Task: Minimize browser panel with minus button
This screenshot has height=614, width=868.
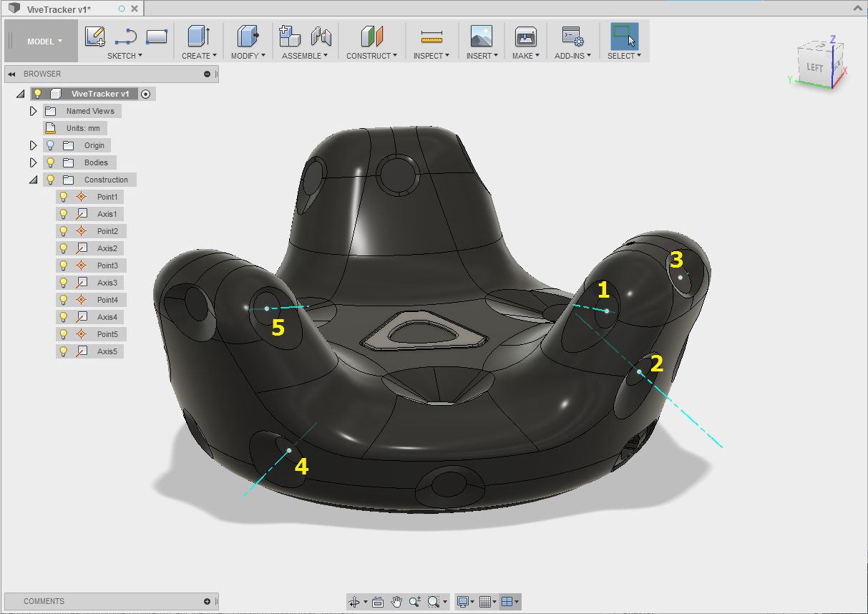Action: (x=208, y=74)
